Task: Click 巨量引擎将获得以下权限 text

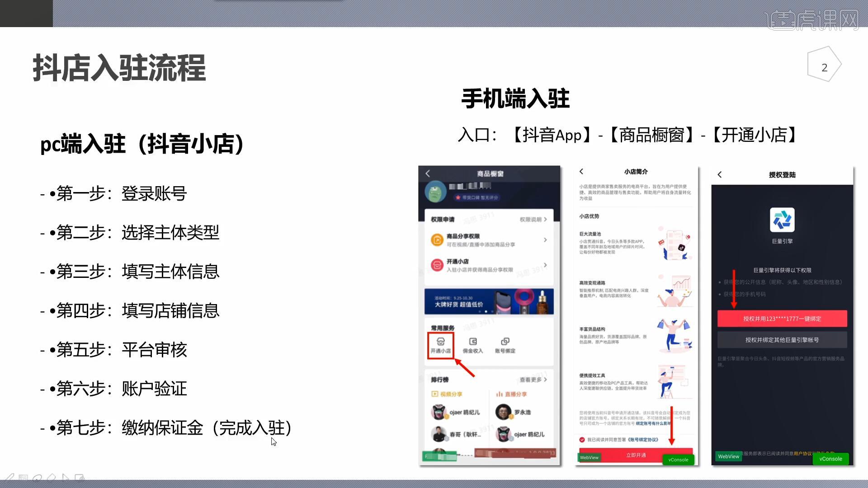Action: (x=782, y=270)
